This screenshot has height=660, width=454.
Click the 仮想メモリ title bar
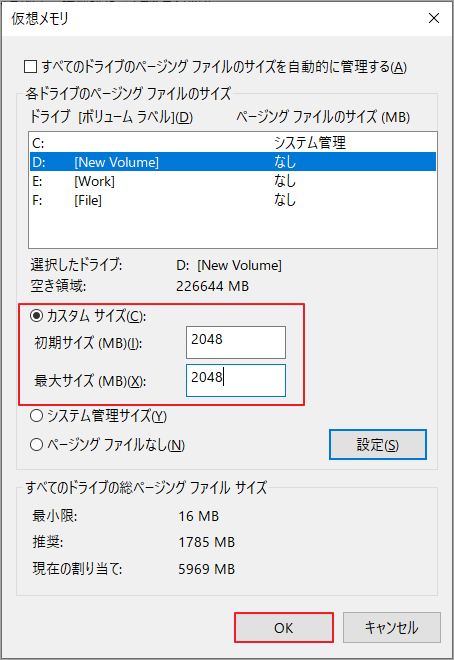pyautogui.click(x=210, y=19)
